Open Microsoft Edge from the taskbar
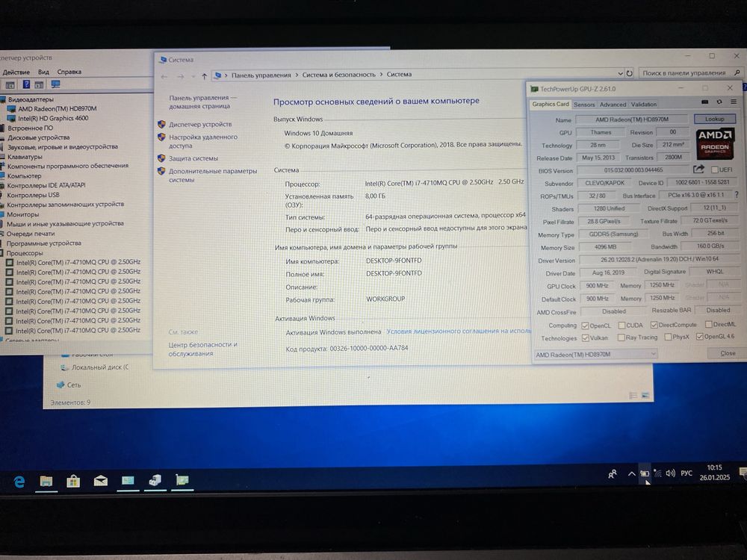This screenshot has width=747, height=560. pos(19,482)
